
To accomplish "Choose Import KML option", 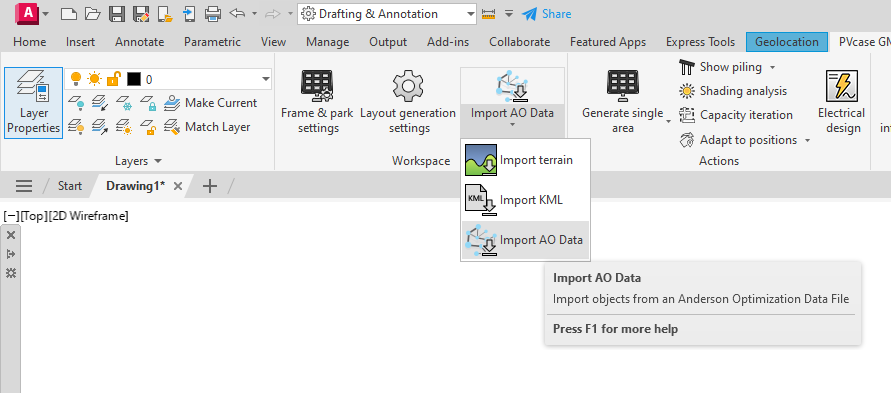I will click(x=525, y=200).
